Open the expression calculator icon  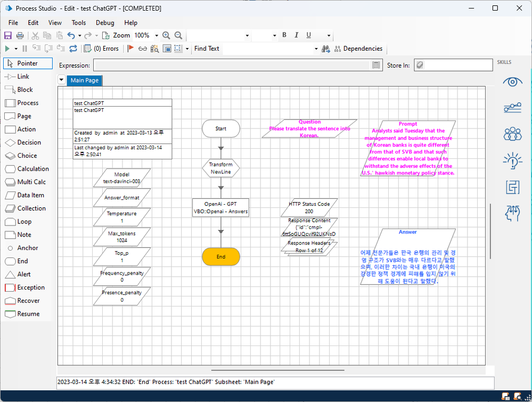click(377, 65)
